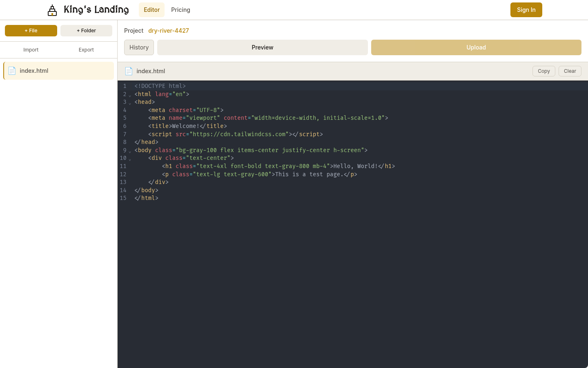
Task: Click the meta viewport code line
Action: coord(268,118)
